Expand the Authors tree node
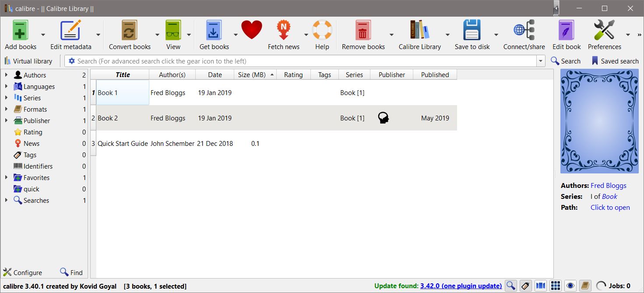The width and height of the screenshot is (644, 293). 6,75
